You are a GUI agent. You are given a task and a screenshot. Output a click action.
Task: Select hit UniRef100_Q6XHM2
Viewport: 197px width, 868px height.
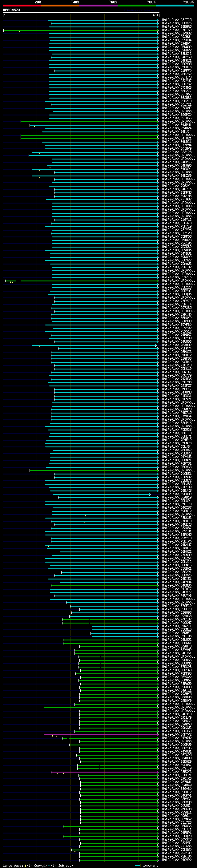176,345
